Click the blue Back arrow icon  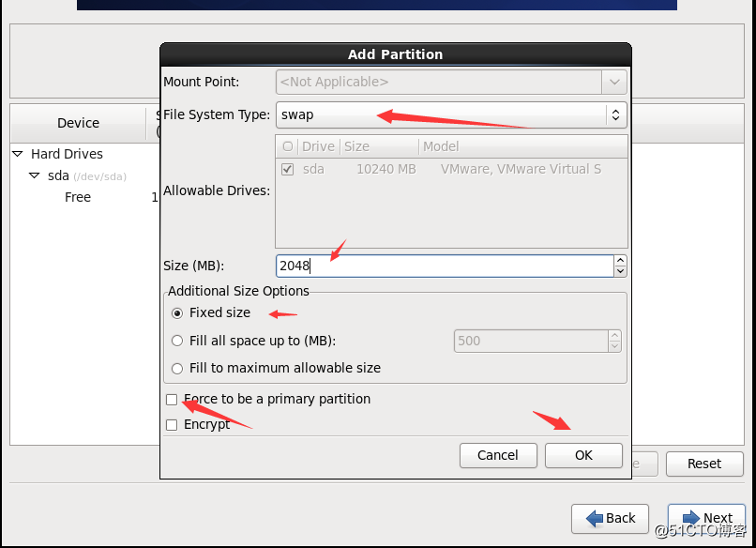tap(595, 519)
